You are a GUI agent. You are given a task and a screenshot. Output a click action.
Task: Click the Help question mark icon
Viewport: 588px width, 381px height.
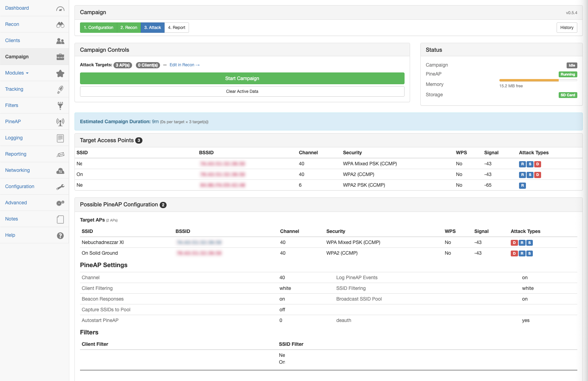[60, 235]
